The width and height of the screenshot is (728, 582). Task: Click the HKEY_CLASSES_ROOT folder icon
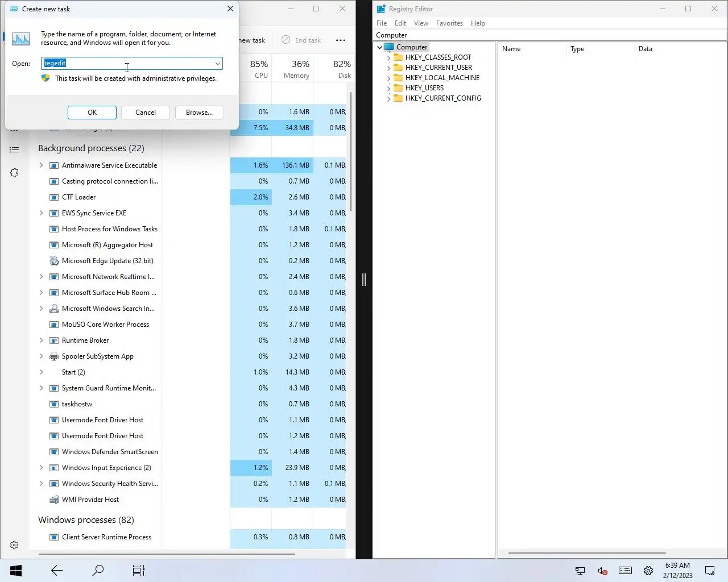[x=398, y=57]
